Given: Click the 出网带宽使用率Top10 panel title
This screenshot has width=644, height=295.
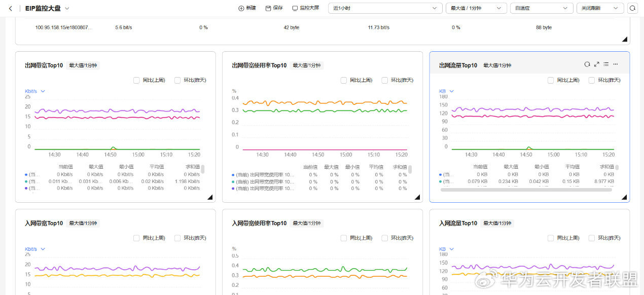Looking at the screenshot, I should pyautogui.click(x=259, y=65).
